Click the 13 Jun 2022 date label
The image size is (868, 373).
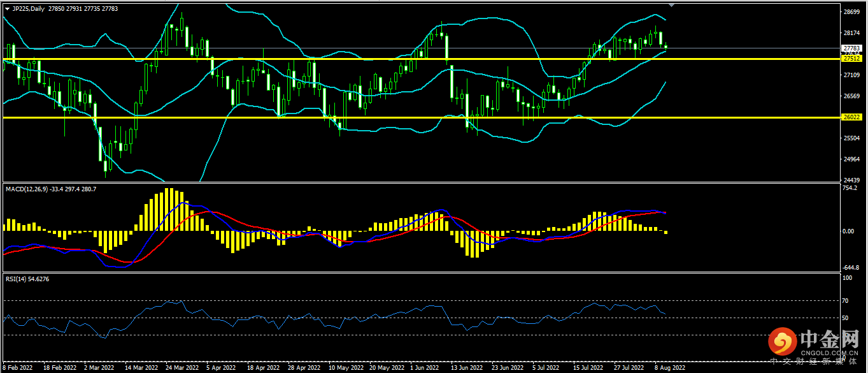point(466,368)
